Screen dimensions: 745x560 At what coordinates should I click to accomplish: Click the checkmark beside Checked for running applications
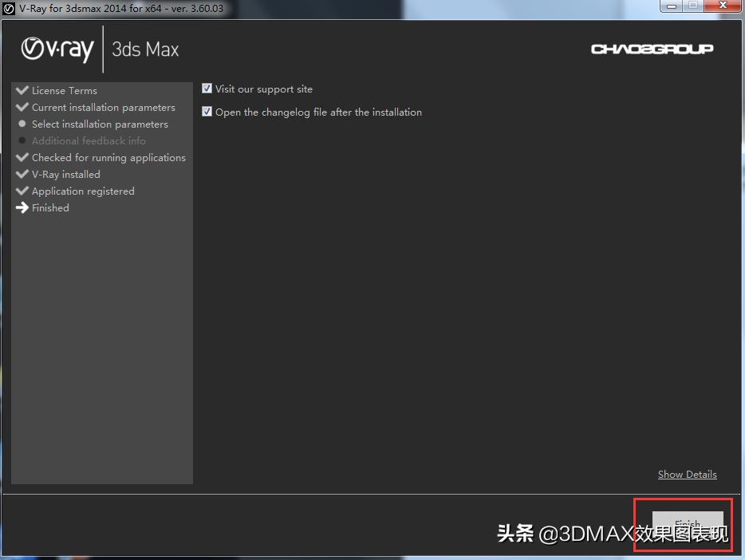(x=22, y=156)
